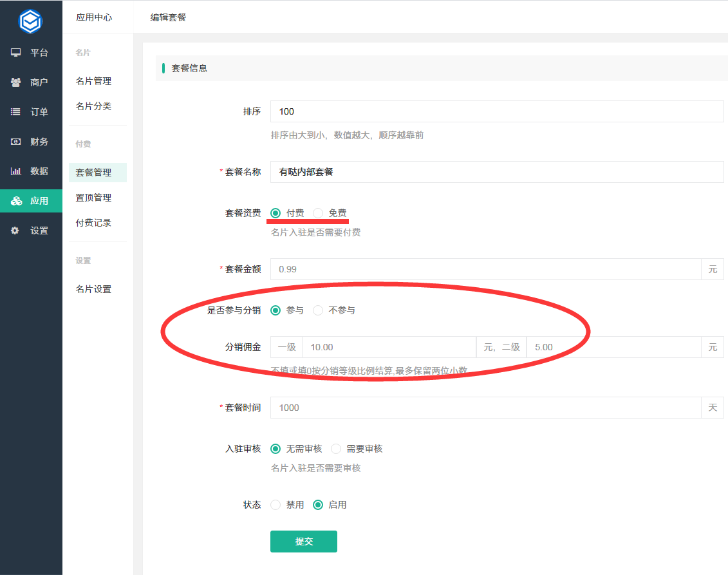Screen dimensions: 728x575
Task: Open 名片分类 submenu link
Action: click(93, 106)
